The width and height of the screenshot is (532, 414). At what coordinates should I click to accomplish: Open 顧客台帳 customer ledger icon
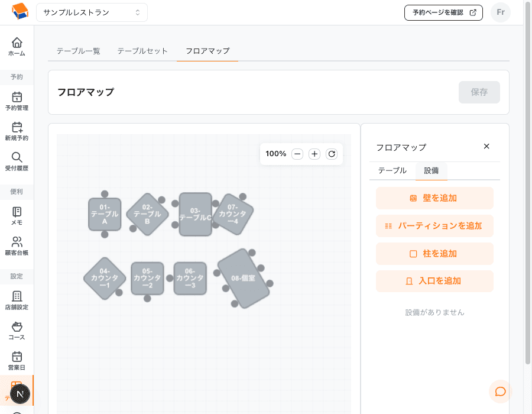point(17,245)
